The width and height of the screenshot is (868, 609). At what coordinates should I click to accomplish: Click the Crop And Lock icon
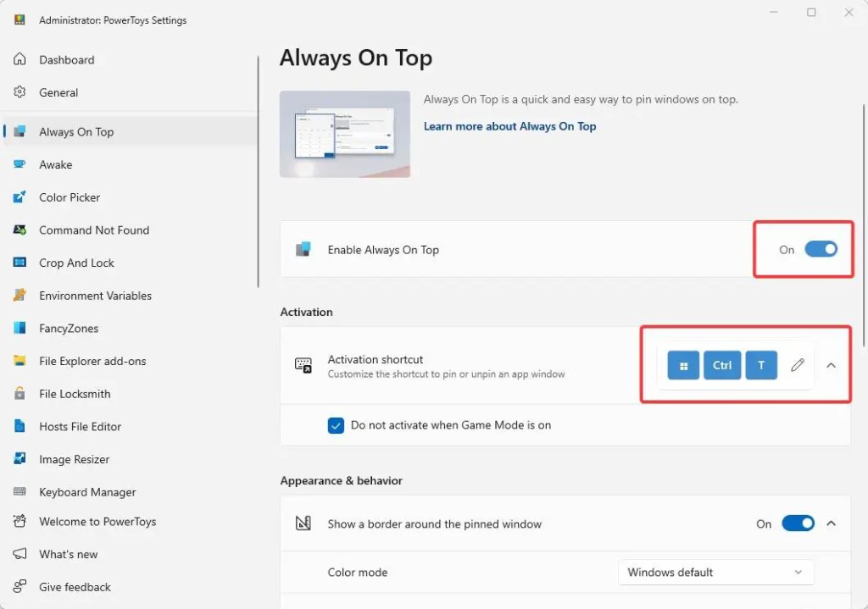point(19,263)
